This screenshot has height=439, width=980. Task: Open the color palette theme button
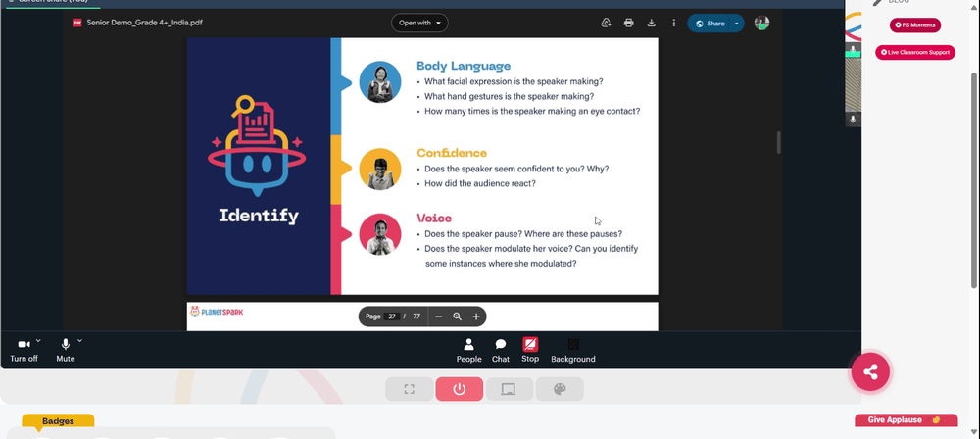pos(560,389)
